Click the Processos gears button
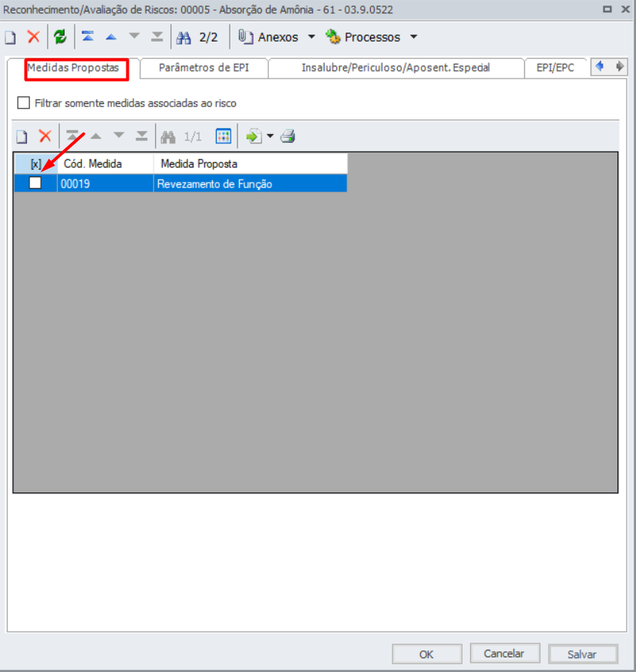 point(362,37)
